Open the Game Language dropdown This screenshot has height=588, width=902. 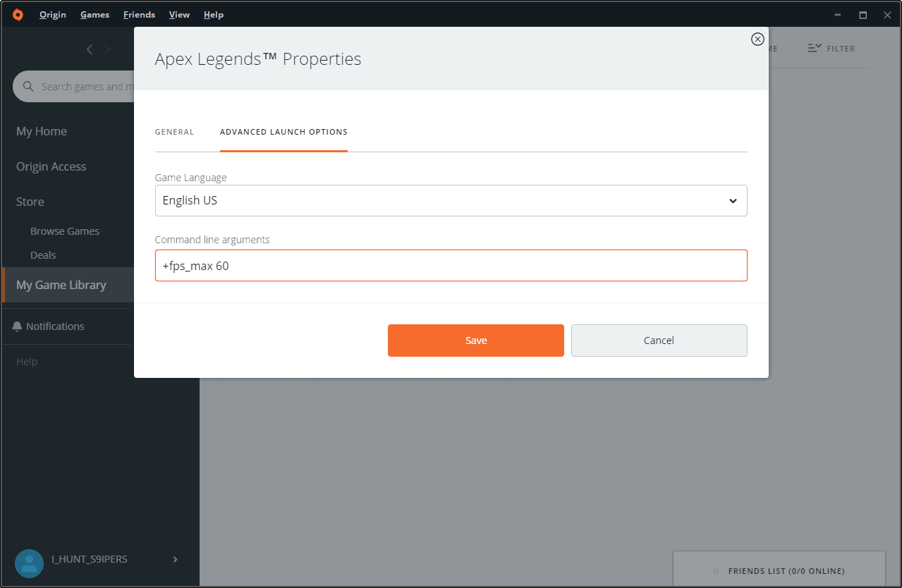click(x=451, y=200)
